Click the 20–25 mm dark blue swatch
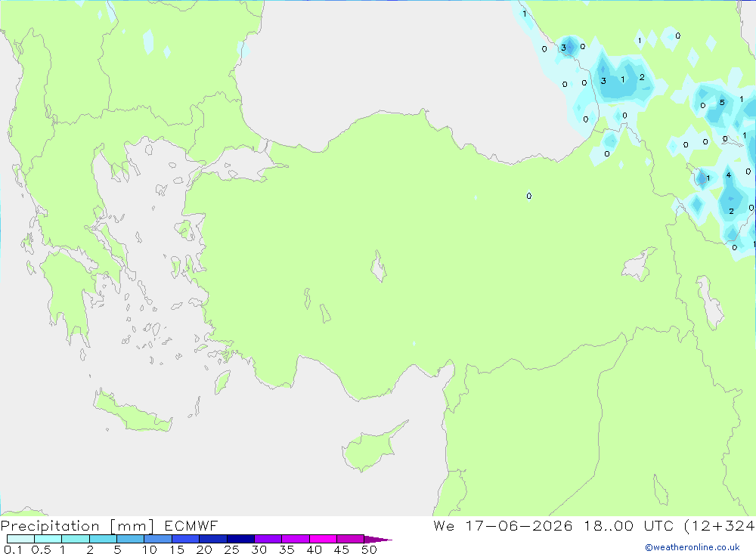Viewport: 756px width, 554px height. [x=213, y=539]
